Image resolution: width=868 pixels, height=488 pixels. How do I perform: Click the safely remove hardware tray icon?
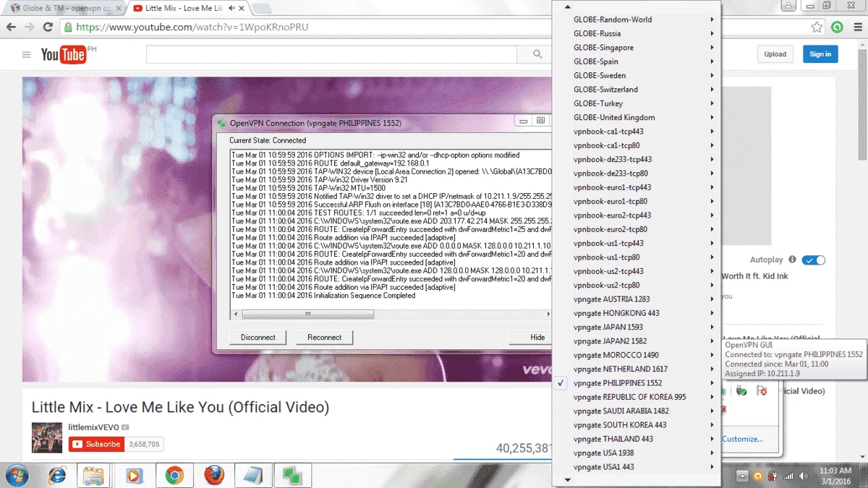pos(741,390)
